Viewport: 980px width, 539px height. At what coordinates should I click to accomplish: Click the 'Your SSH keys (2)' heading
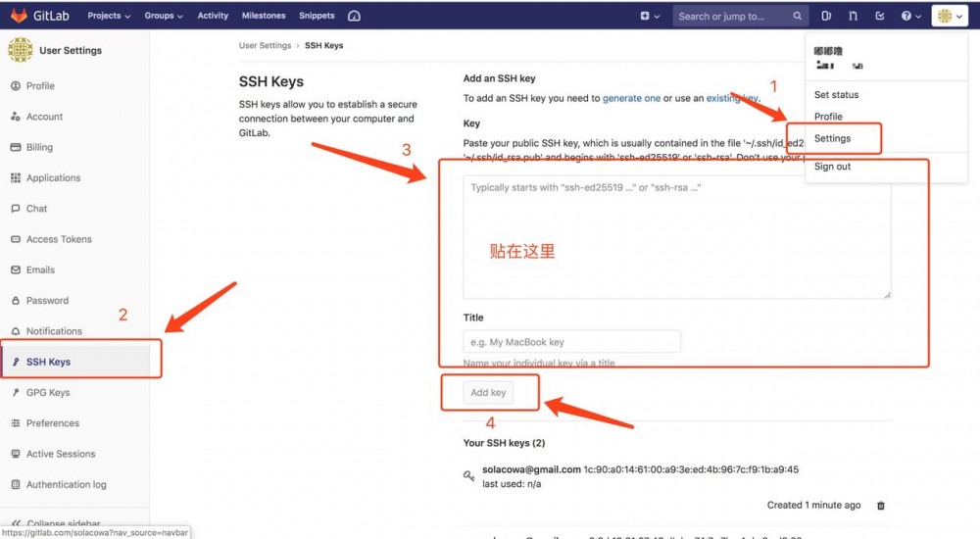[504, 443]
